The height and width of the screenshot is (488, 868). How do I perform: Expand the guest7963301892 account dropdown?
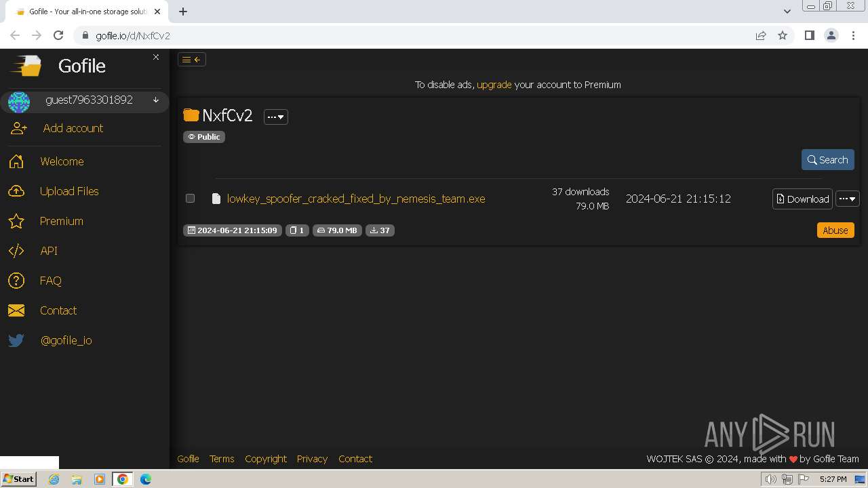click(x=156, y=100)
